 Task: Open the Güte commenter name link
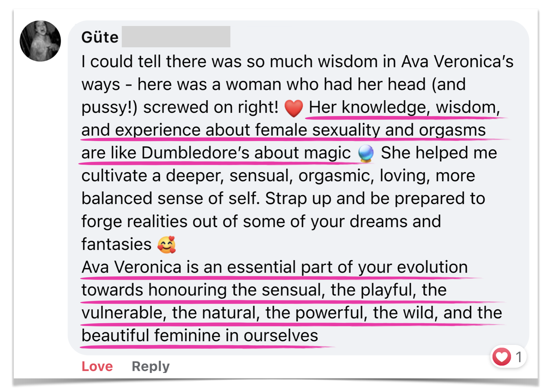(100, 37)
